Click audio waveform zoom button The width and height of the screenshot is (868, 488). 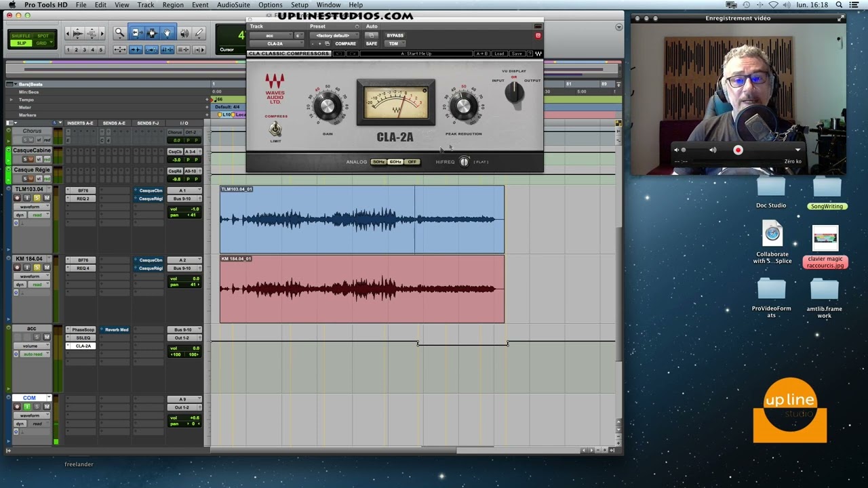(x=77, y=33)
